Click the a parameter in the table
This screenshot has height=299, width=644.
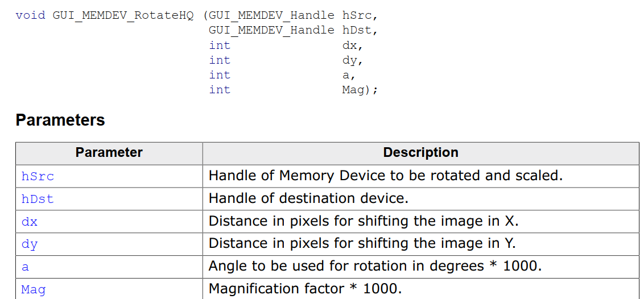(x=25, y=267)
